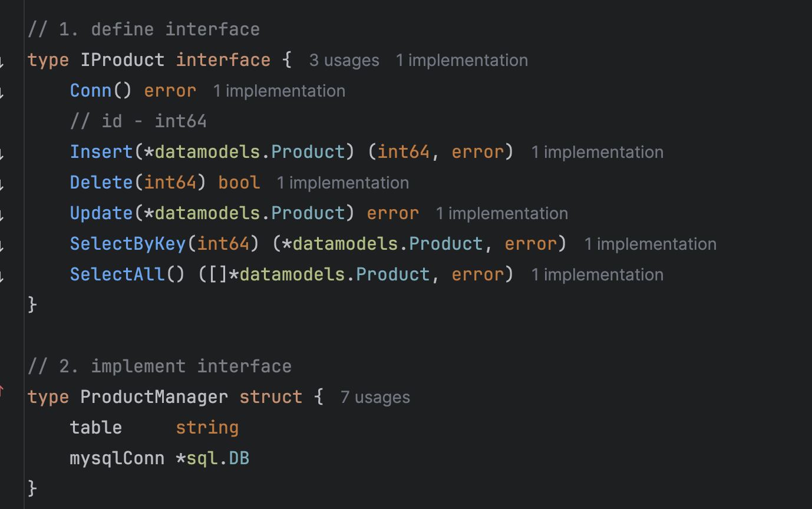
Task: Open "1 implementation" hint on the Insert line
Action: 597,152
